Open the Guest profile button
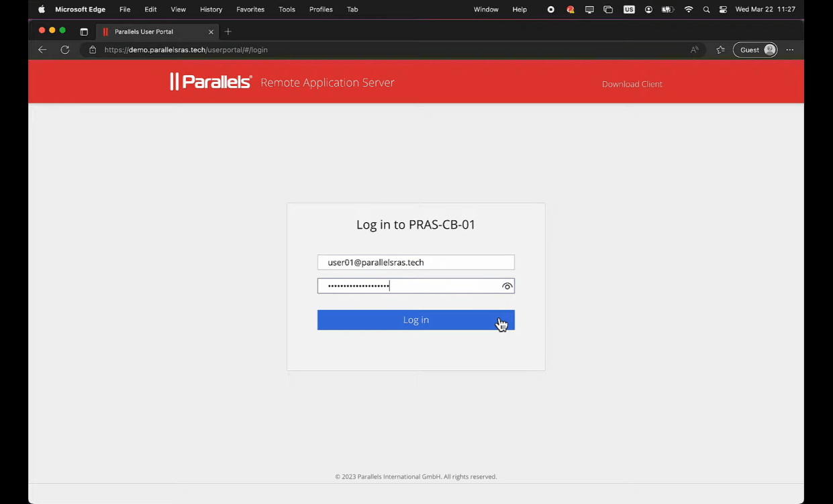 (x=755, y=50)
